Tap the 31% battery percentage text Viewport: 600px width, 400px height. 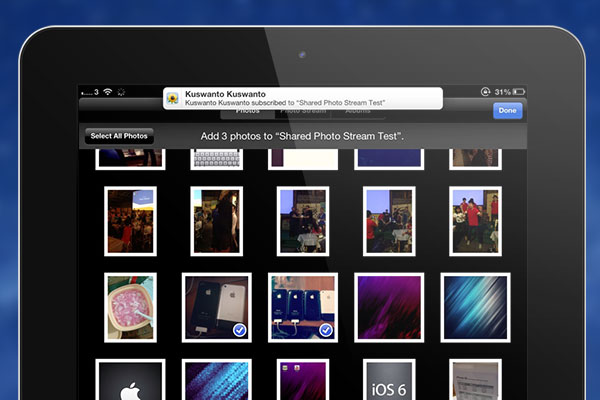502,92
